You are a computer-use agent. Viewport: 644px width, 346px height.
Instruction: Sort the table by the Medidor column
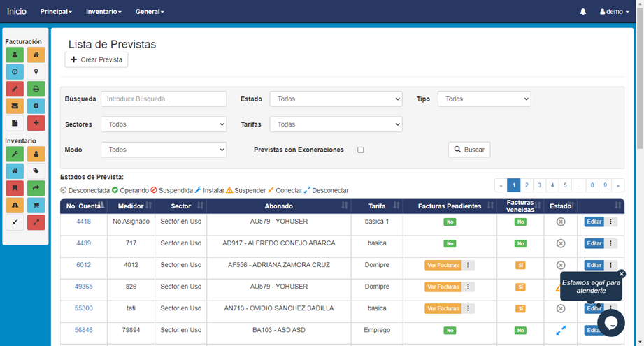point(131,206)
